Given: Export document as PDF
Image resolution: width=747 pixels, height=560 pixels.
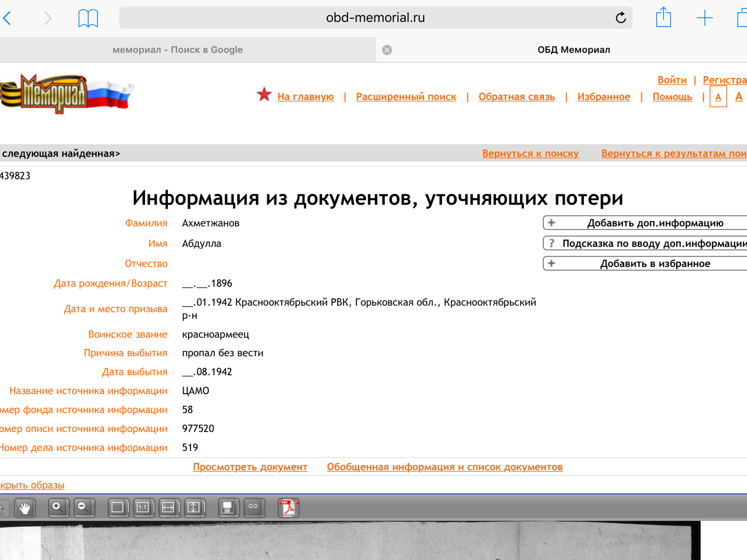Looking at the screenshot, I should [289, 508].
